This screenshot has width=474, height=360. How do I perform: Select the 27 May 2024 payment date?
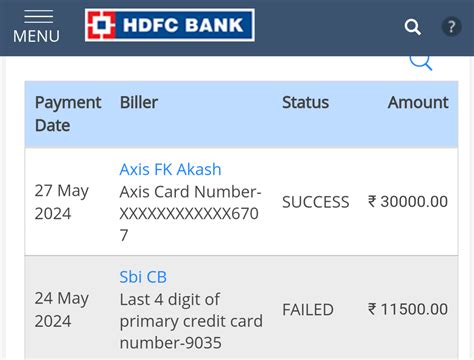pos(62,202)
